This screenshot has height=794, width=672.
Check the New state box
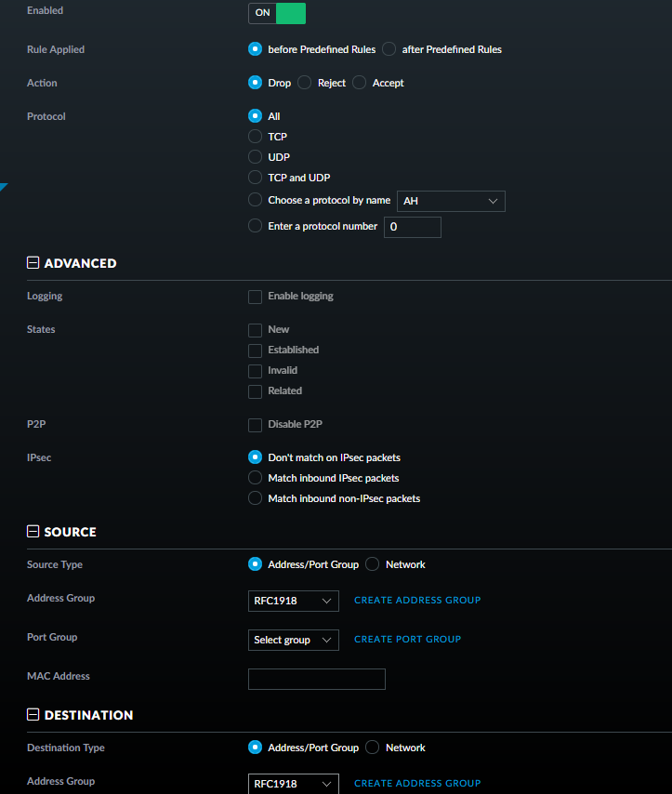256,330
